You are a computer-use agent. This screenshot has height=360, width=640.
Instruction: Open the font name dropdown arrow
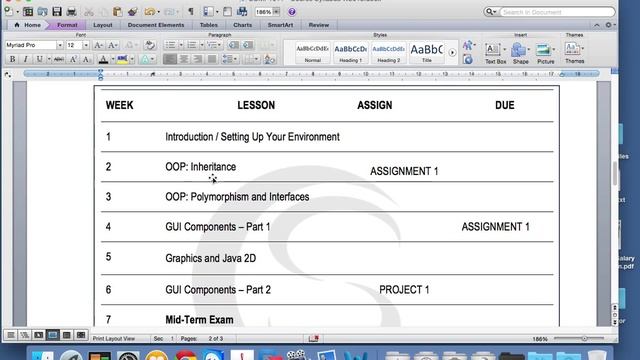[60, 45]
